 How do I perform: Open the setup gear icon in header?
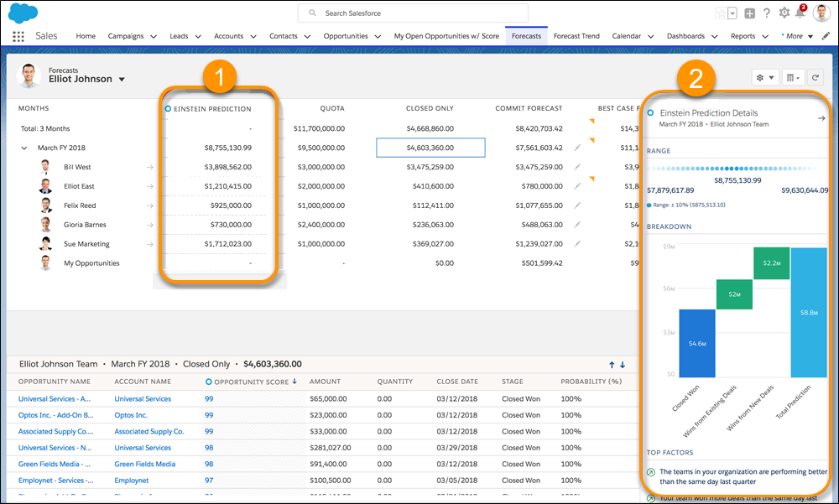click(x=784, y=13)
